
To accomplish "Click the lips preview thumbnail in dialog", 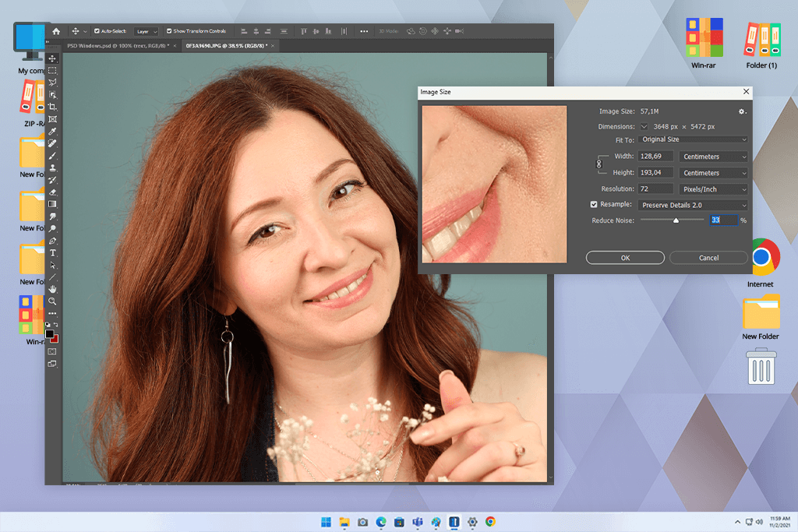I will click(494, 184).
